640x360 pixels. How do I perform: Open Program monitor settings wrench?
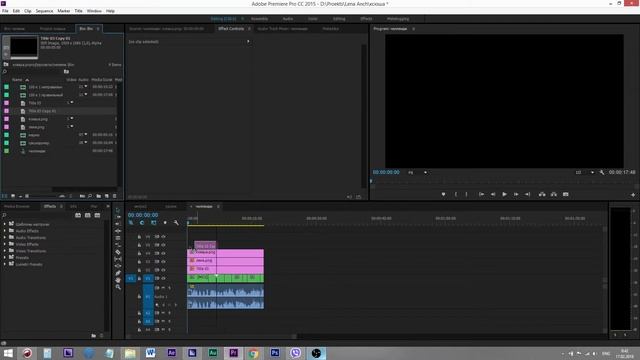602,173
